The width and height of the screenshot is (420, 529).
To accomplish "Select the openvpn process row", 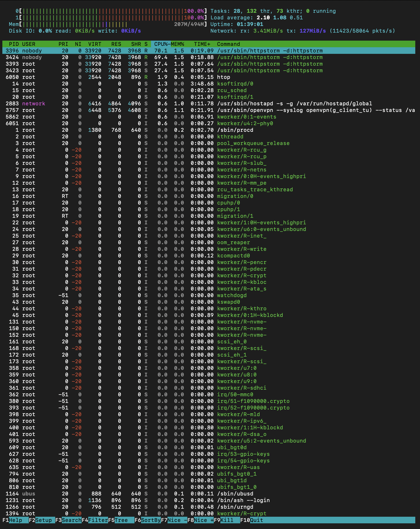I will point(208,110).
